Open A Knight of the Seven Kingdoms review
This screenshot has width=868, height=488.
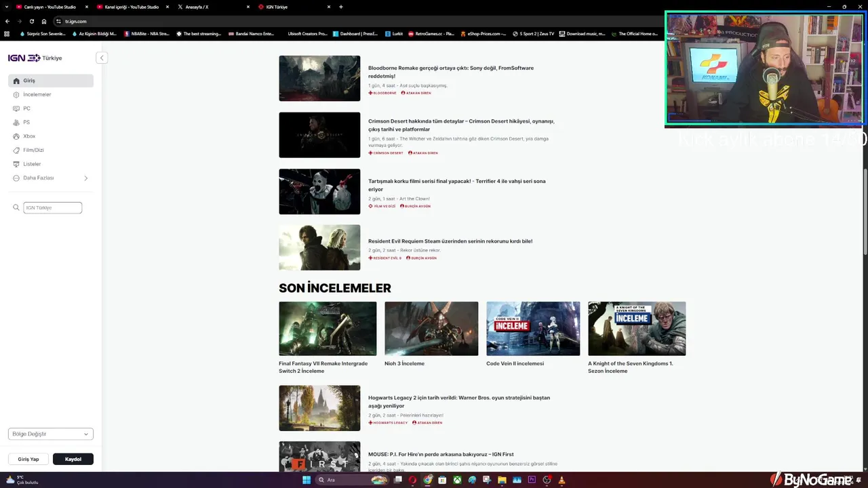[637, 338]
